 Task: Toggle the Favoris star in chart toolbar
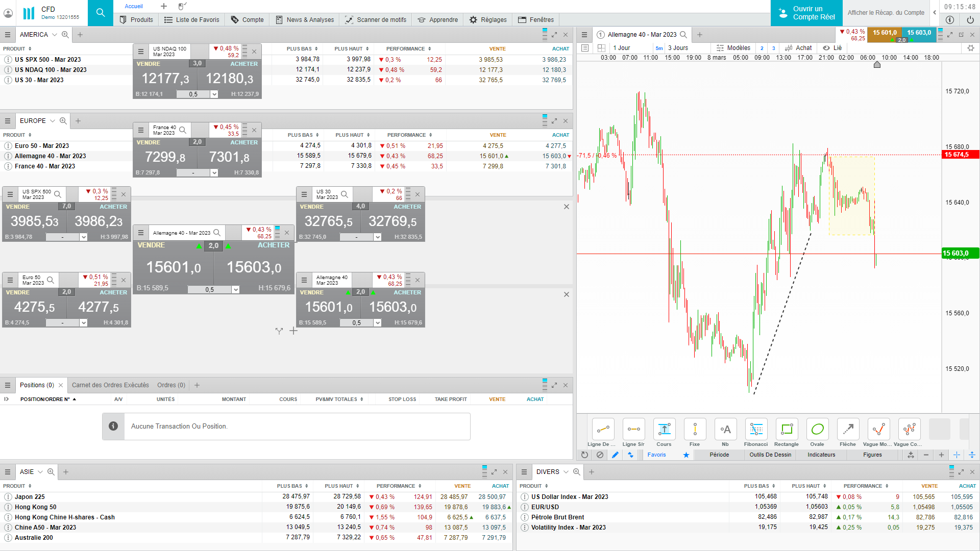pyautogui.click(x=686, y=455)
